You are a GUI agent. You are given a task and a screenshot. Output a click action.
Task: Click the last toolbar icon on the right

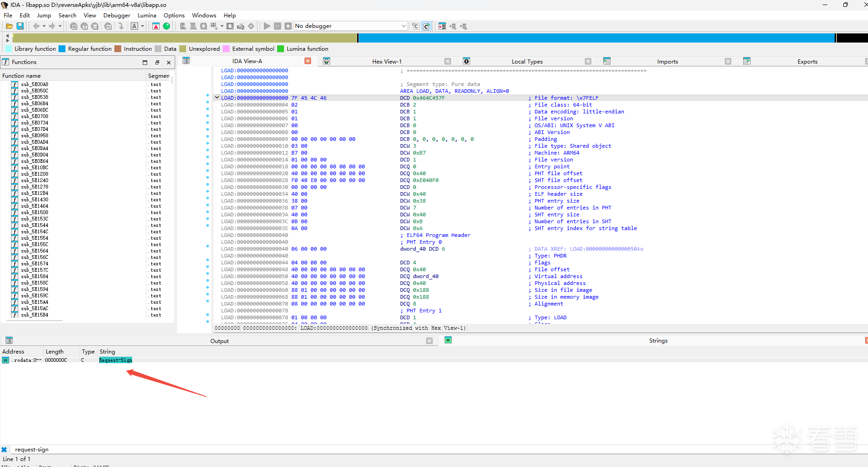click(463, 26)
